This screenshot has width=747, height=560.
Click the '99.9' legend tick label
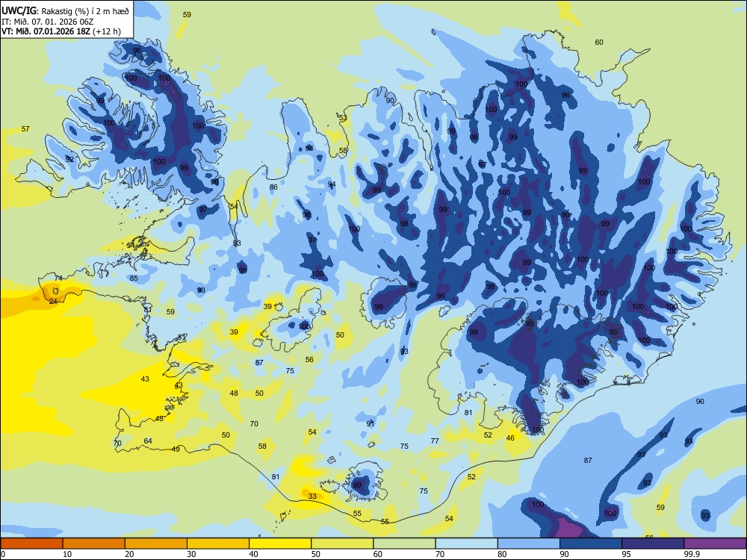click(692, 554)
